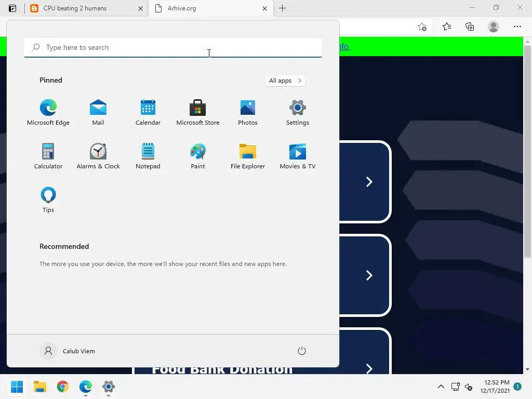Click the network status tray icon

455,387
